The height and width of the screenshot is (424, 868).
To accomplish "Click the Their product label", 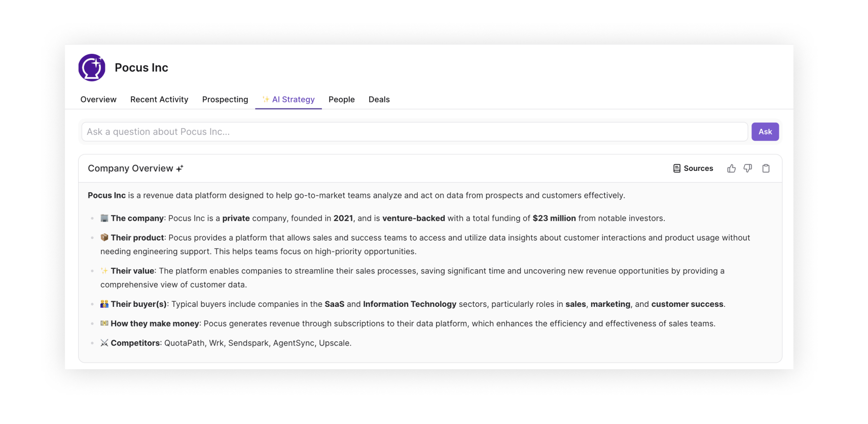I will coord(137,237).
